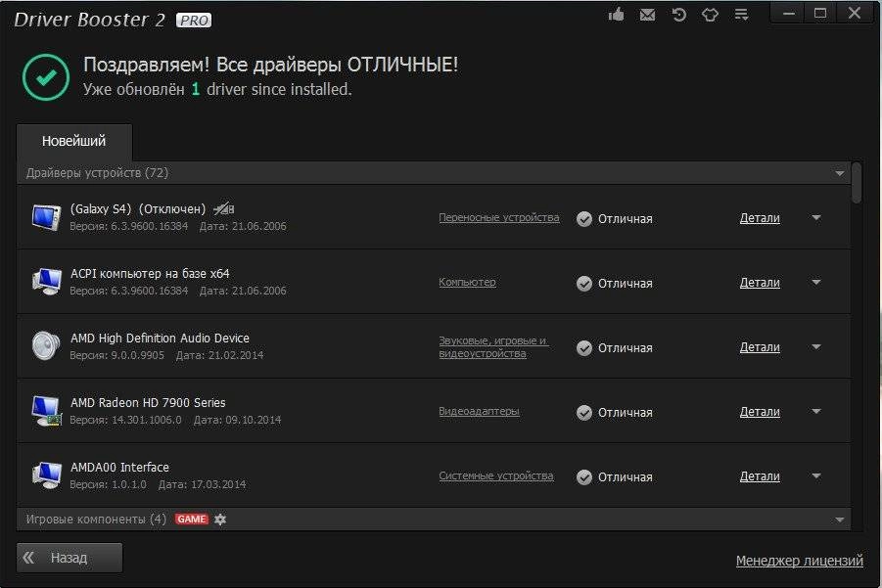Viewport: 882px width, 588px height.
Task: Open dropdown arrow for Galaxy S4 row
Action: click(816, 217)
